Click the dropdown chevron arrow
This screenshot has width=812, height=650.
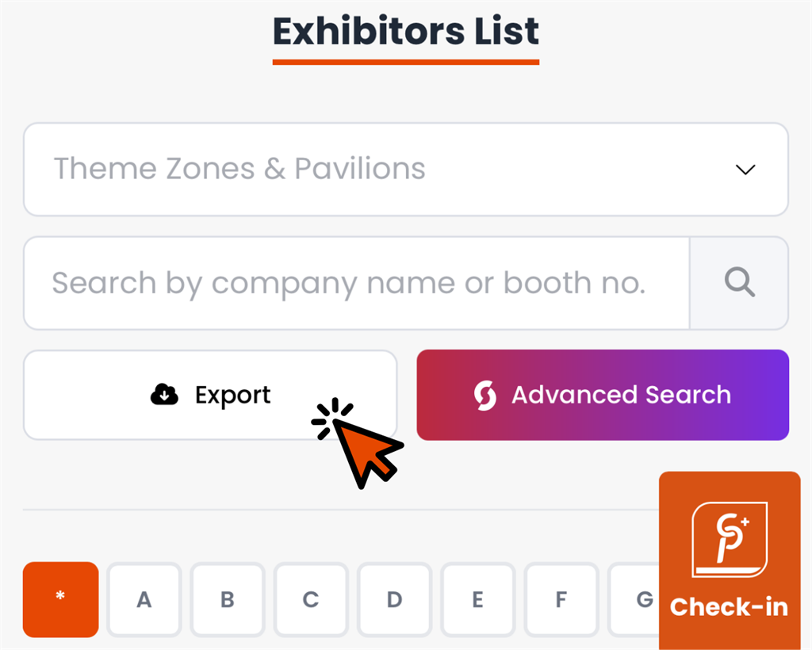coord(745,170)
